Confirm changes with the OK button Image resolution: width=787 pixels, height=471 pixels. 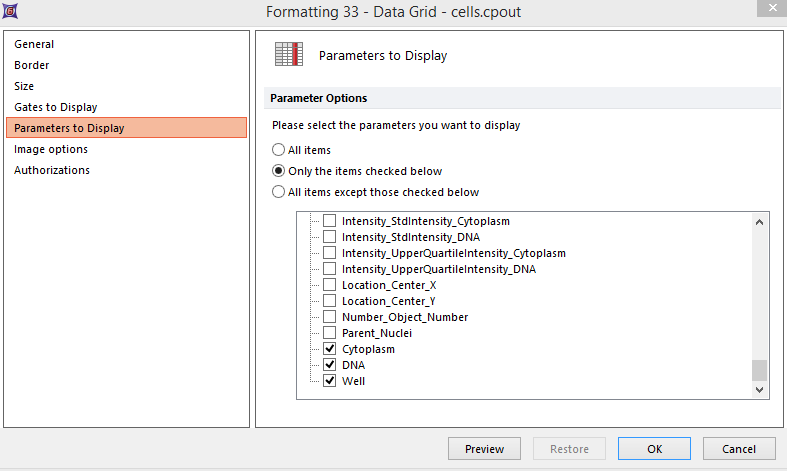[x=654, y=449]
